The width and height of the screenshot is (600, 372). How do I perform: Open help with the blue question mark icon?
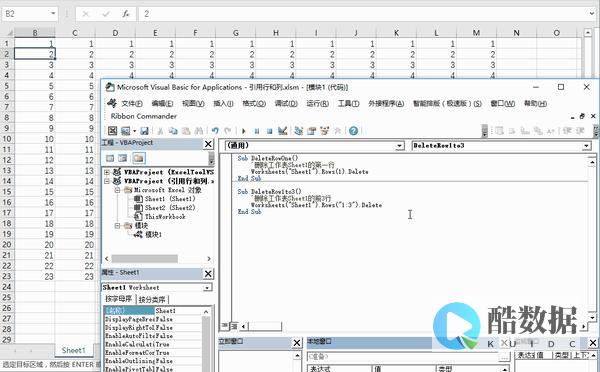click(353, 131)
